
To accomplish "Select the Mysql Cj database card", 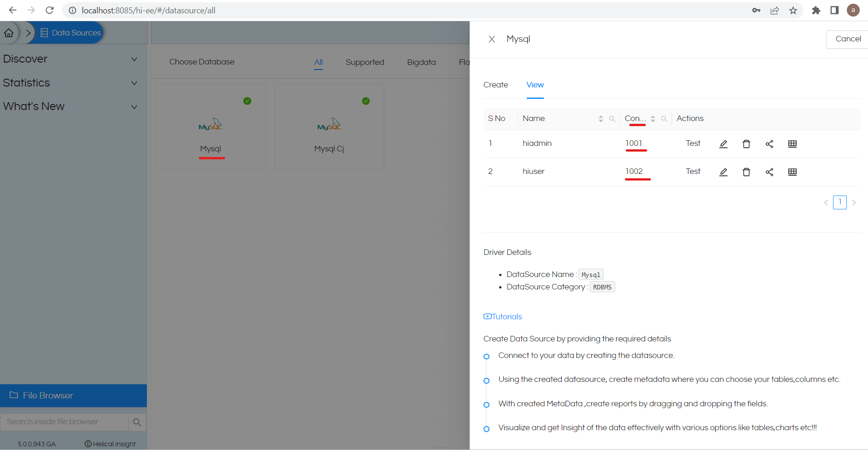I will 329,127.
